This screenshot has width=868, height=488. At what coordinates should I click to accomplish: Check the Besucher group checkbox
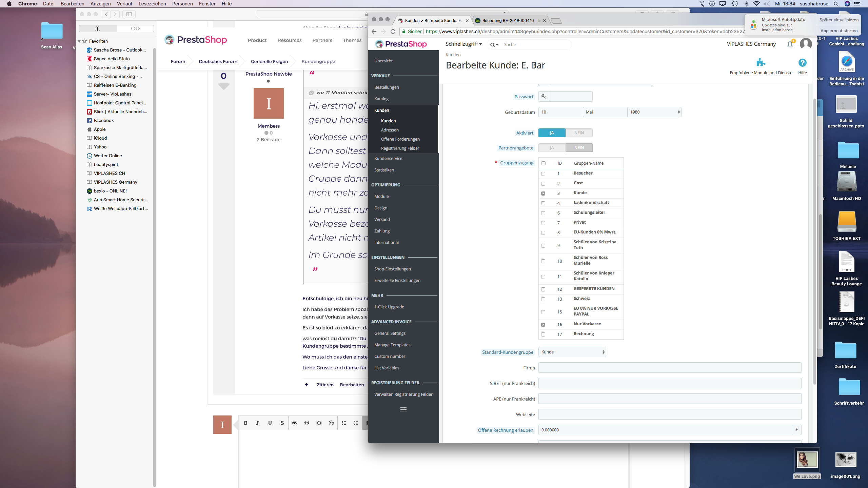pos(543,174)
